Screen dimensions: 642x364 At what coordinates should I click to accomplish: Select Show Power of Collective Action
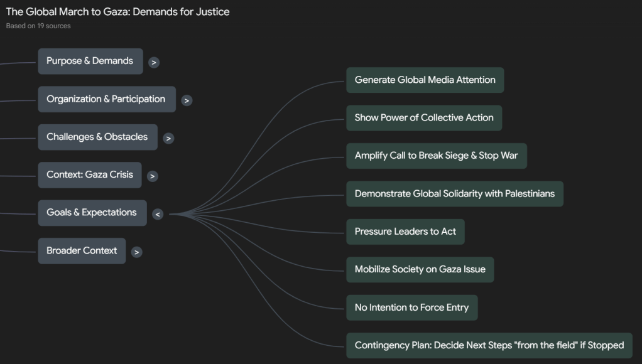[424, 118]
